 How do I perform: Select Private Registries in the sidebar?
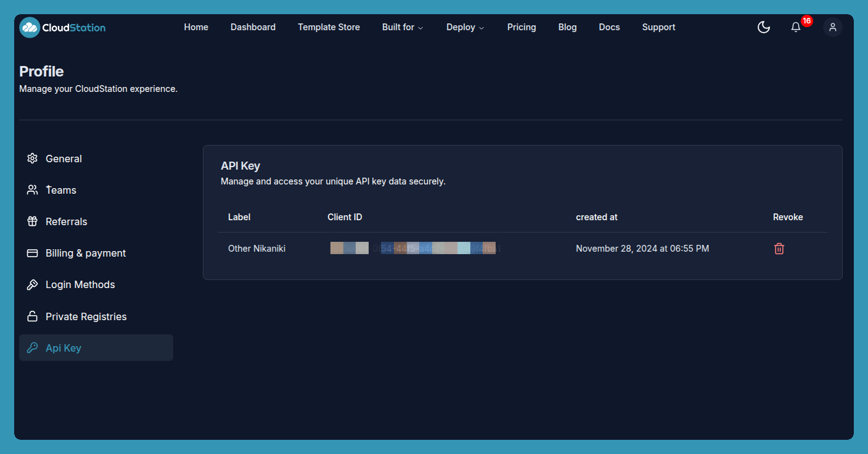coord(96,316)
